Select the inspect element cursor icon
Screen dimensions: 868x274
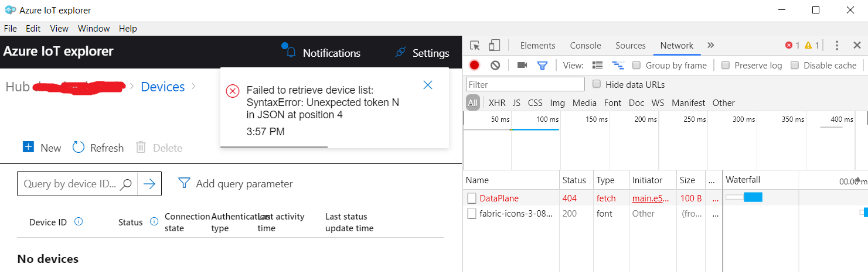[475, 46]
